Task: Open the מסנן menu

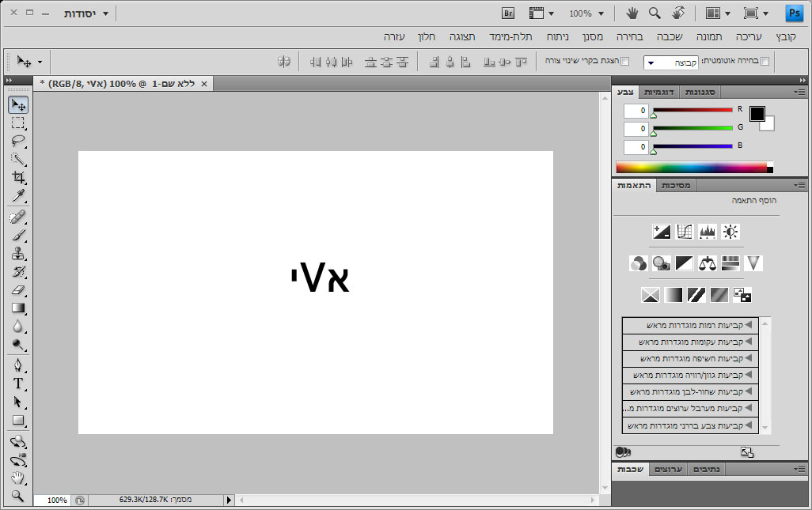Action: pyautogui.click(x=593, y=37)
